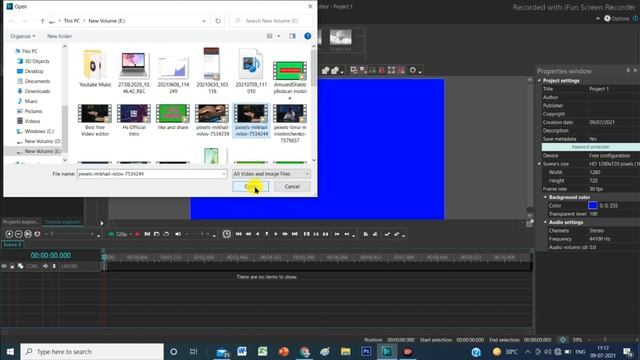Open Photoshop from the taskbar

point(366,351)
